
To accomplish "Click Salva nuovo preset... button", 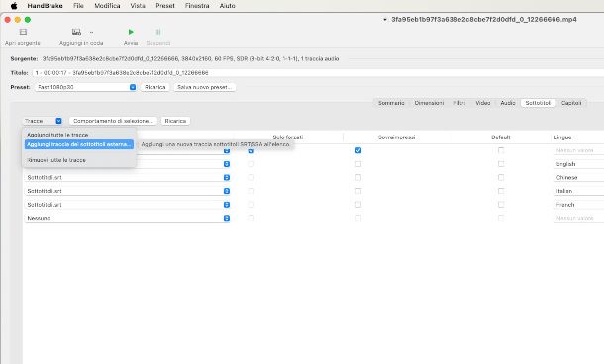I will pyautogui.click(x=205, y=87).
